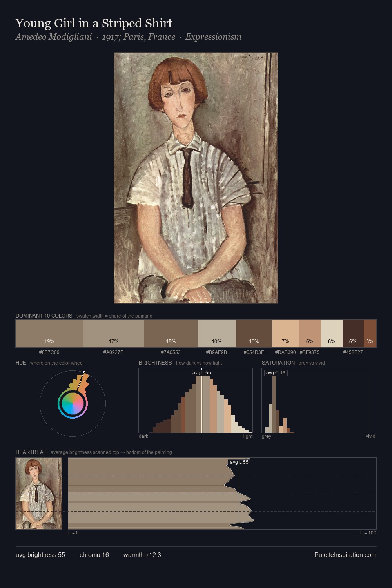Click the 19% swatch #8E7C69

pos(49,334)
